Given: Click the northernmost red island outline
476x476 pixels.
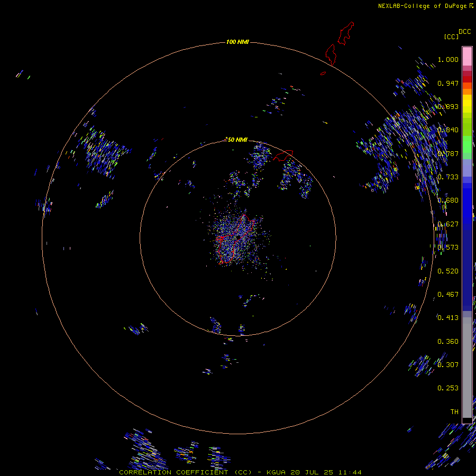Looking at the screenshot, I should (x=346, y=33).
